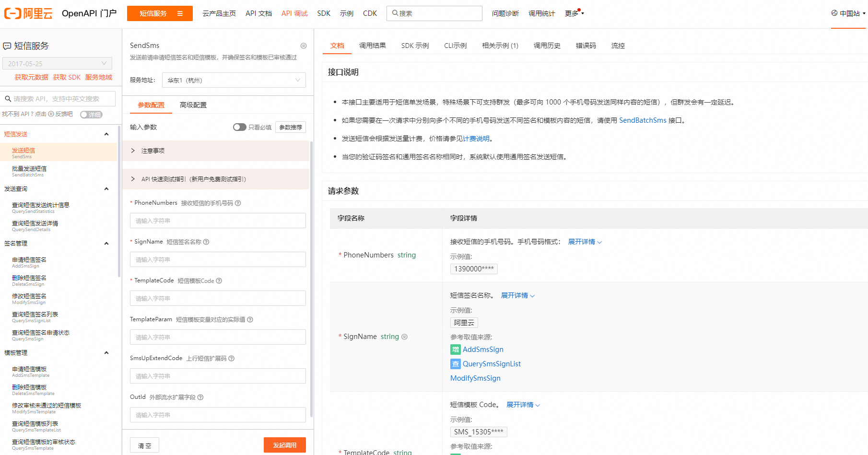
Task: Collapse the 模板管理 sidebar group
Action: (x=106, y=353)
